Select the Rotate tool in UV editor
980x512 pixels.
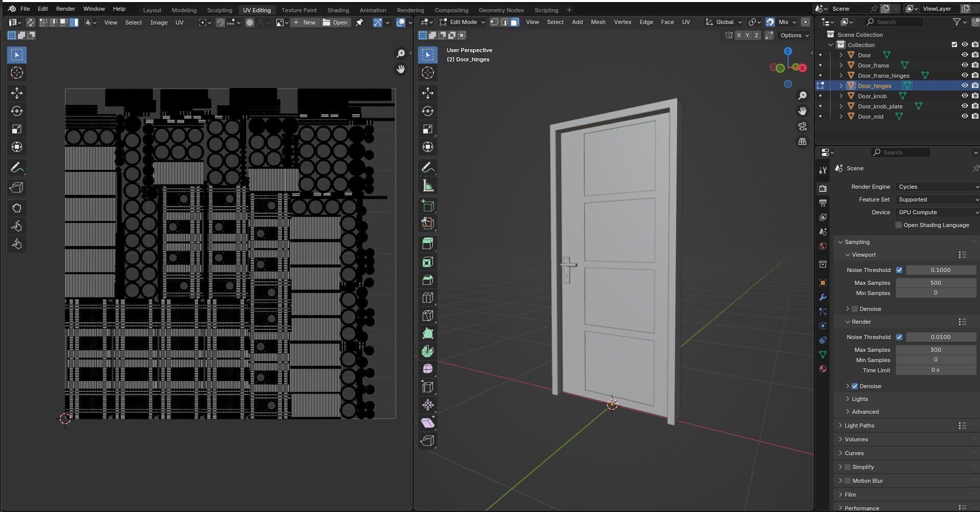click(x=16, y=111)
